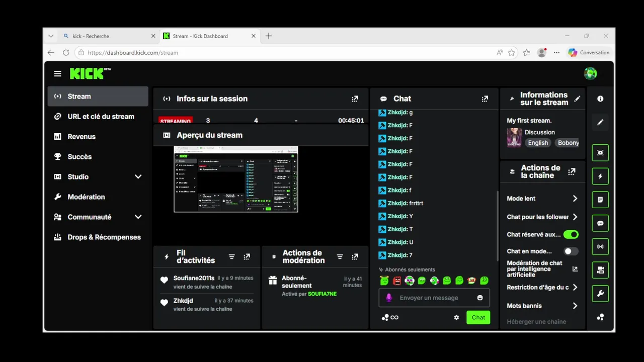Pop out the Chat panel
The image size is (644, 362).
485,99
